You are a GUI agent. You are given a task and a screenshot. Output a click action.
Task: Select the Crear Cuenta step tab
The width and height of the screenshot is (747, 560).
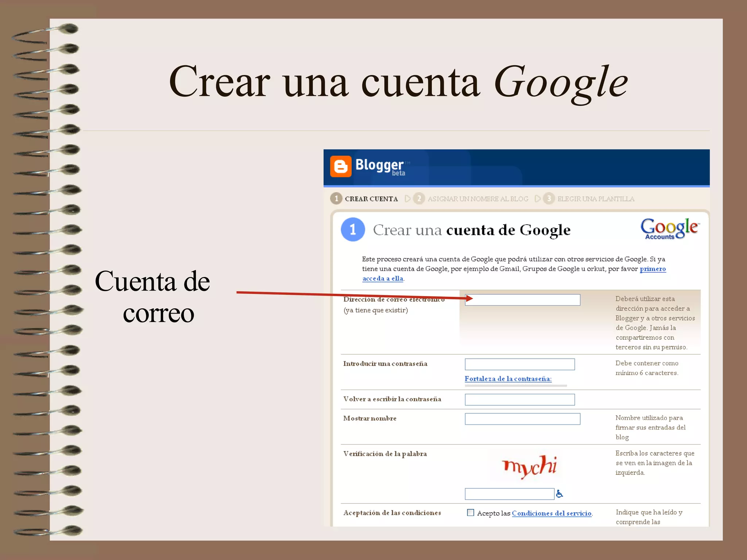click(371, 199)
